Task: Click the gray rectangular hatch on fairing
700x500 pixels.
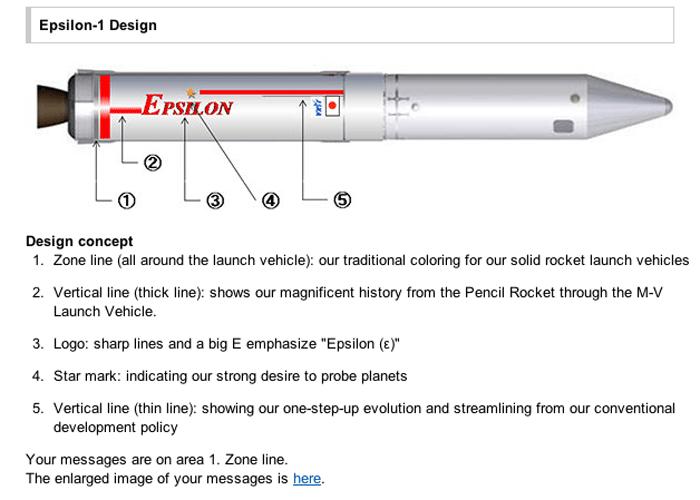Action: [563, 126]
